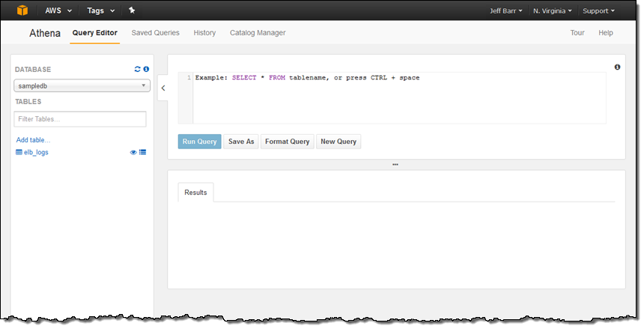644x329 pixels.
Task: Click the Help link
Action: (x=605, y=33)
